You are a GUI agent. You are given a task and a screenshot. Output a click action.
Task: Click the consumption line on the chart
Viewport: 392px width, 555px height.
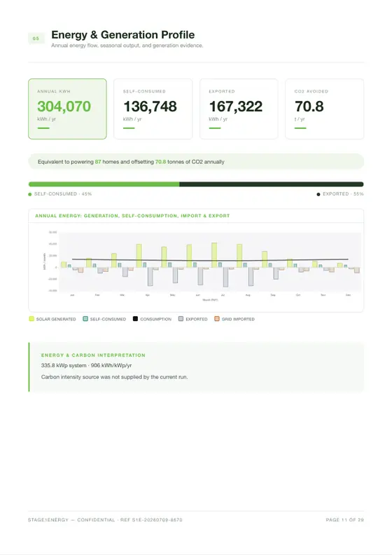(x=210, y=261)
